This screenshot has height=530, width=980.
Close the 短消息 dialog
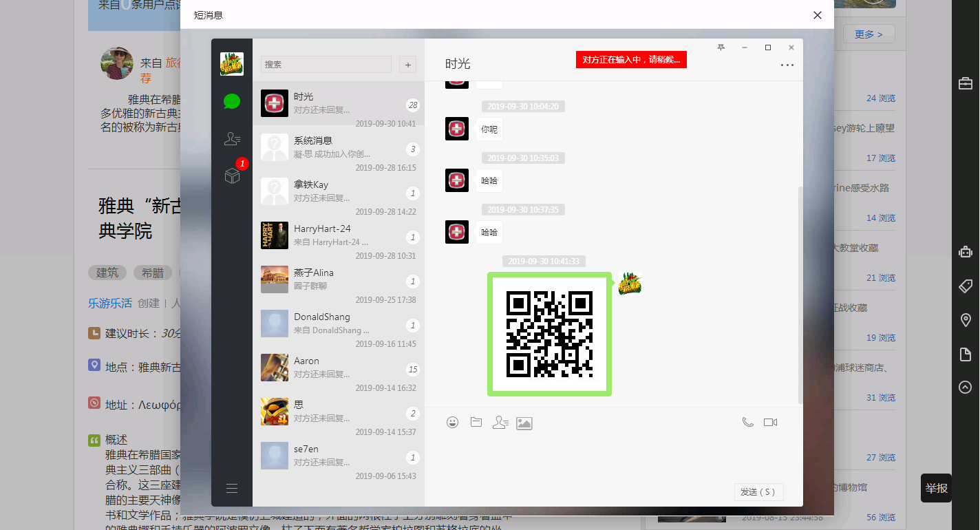tap(818, 15)
